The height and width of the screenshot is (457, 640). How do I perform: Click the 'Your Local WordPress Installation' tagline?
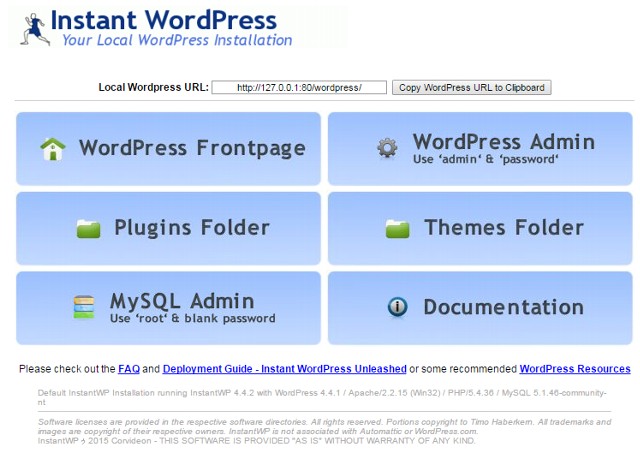(x=177, y=40)
